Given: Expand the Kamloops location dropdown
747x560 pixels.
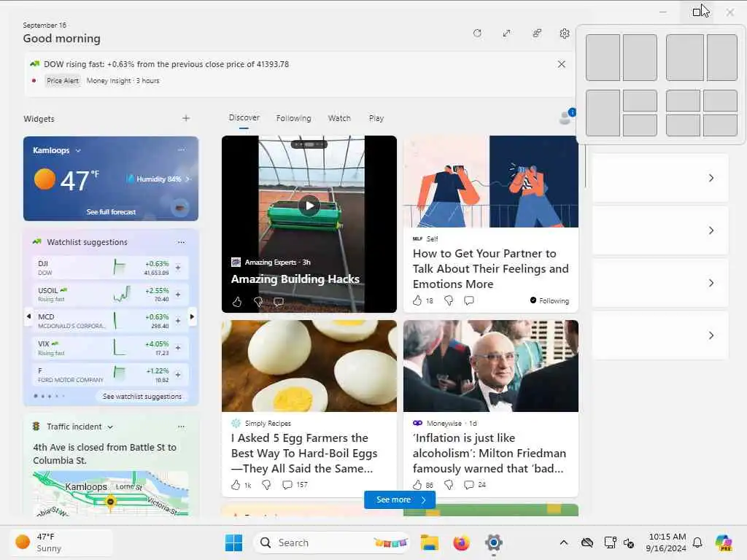Looking at the screenshot, I should pyautogui.click(x=78, y=150).
